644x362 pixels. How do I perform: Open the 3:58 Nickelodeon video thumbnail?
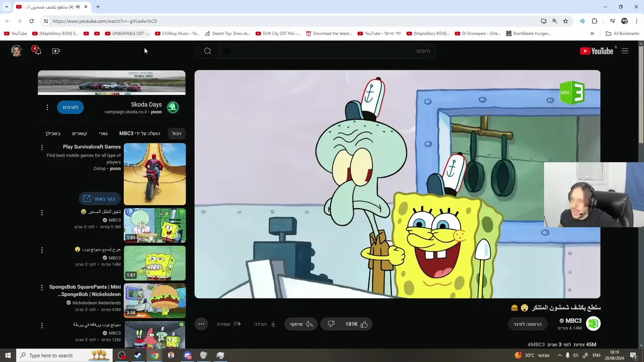tap(154, 301)
